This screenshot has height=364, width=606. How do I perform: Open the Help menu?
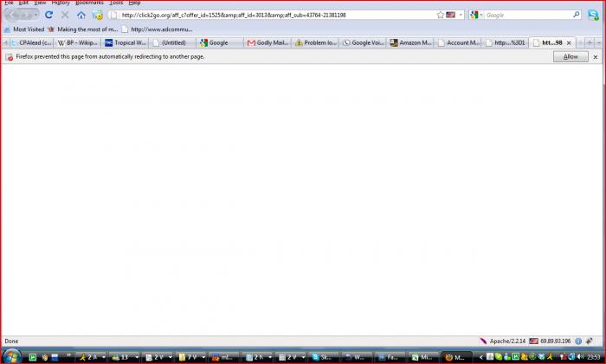134,3
